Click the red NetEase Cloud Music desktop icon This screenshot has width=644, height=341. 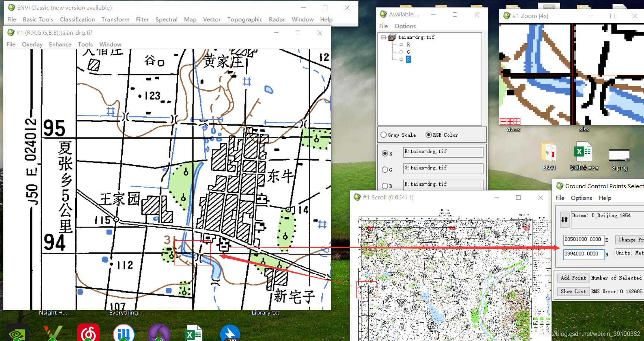point(88,332)
